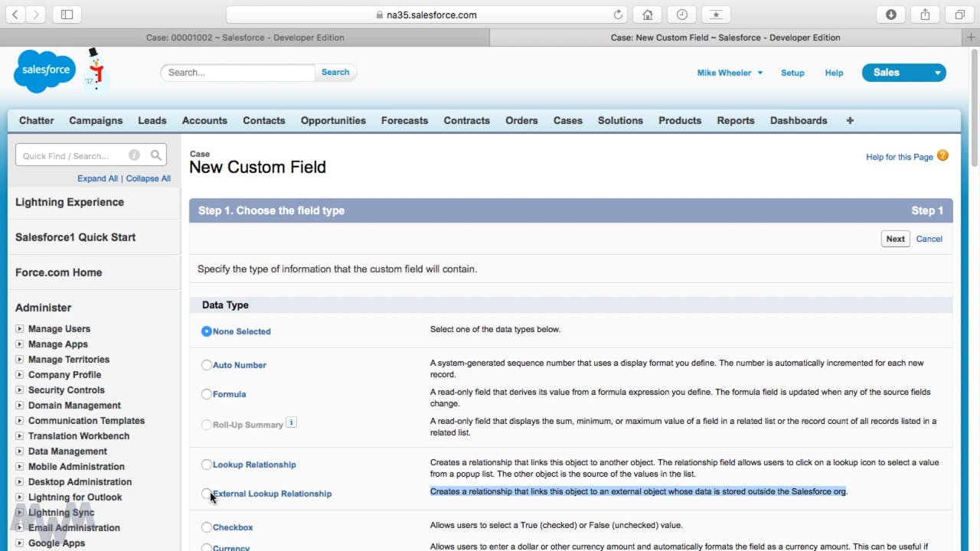
Task: Click the header Search button
Action: click(x=335, y=72)
